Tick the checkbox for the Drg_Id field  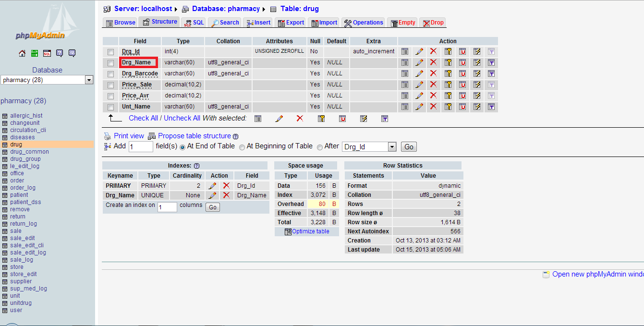(x=111, y=52)
